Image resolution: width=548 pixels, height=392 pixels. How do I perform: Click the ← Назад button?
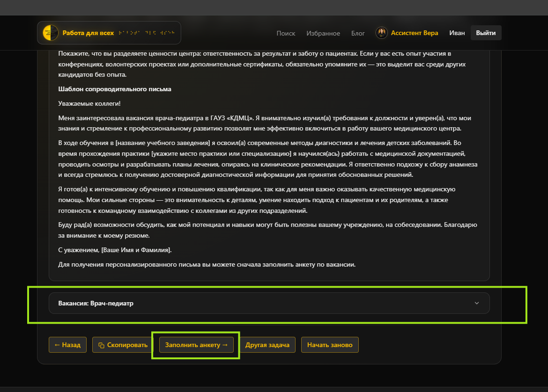[x=67, y=345]
